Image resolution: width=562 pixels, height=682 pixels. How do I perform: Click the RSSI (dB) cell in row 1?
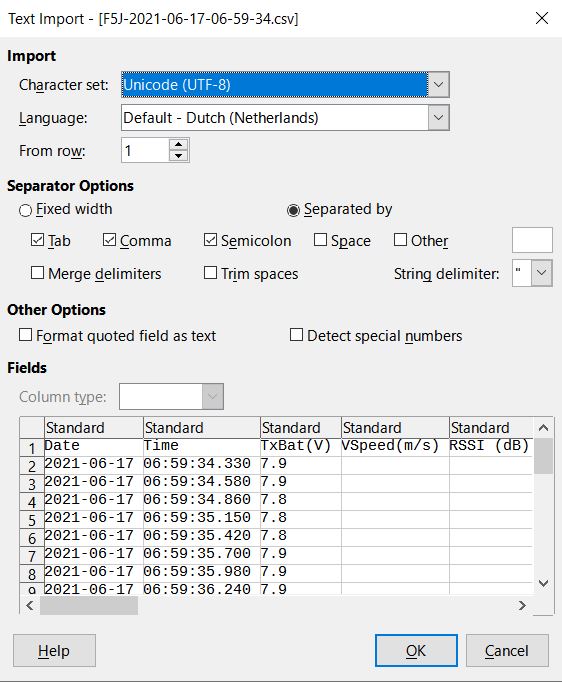pos(491,446)
